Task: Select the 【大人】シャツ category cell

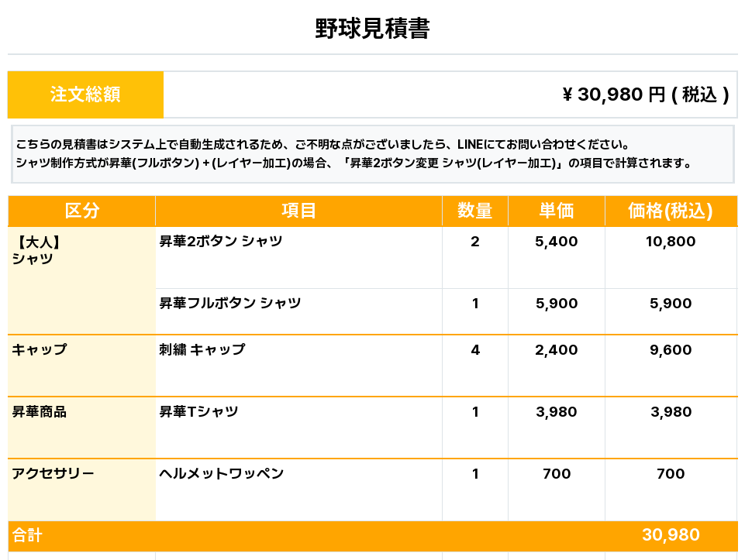Action: click(81, 280)
